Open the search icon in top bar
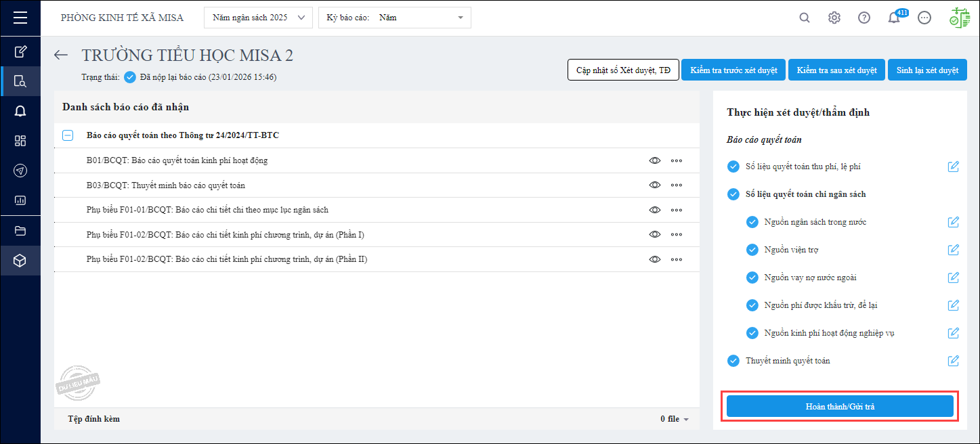The image size is (980, 444). 805,18
